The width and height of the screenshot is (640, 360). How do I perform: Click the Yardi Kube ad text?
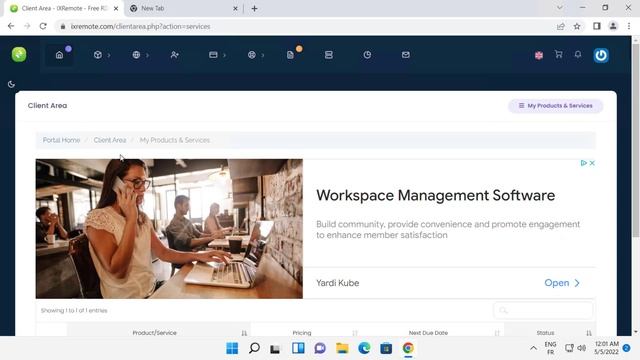coord(338,283)
